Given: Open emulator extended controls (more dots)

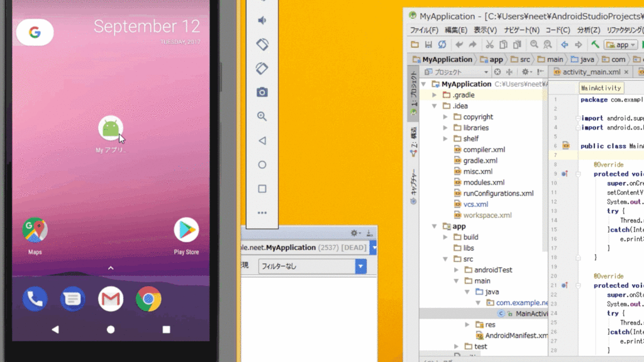Looking at the screenshot, I should coord(262,212).
